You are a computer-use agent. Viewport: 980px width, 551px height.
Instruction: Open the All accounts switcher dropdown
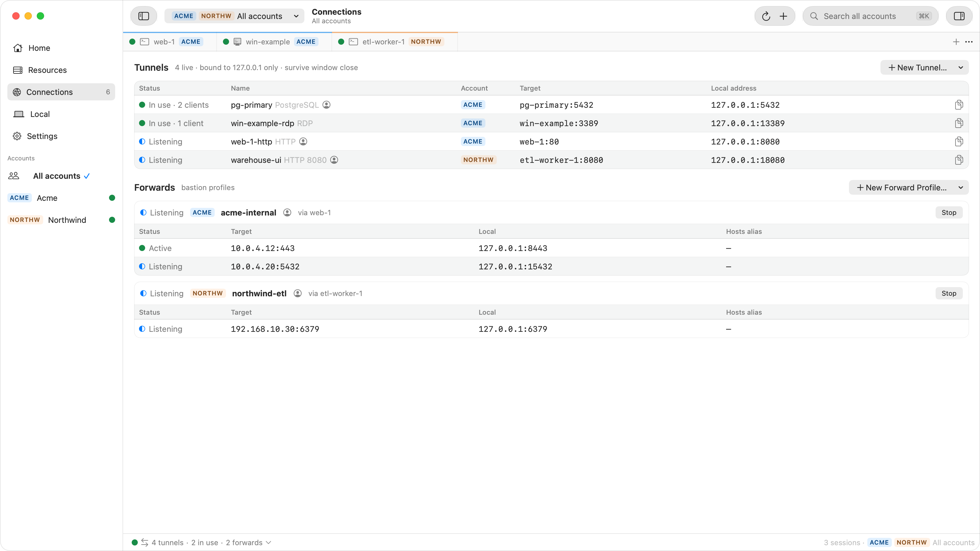coord(234,16)
